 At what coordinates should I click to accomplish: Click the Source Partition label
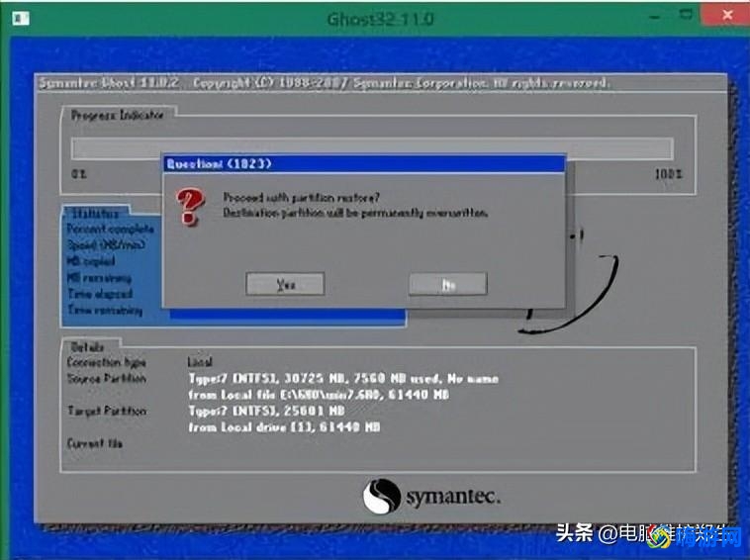point(106,378)
